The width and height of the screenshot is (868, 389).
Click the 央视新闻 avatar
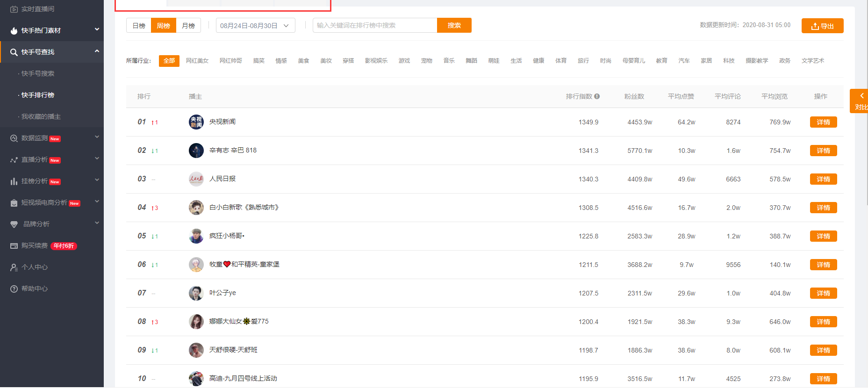(196, 122)
